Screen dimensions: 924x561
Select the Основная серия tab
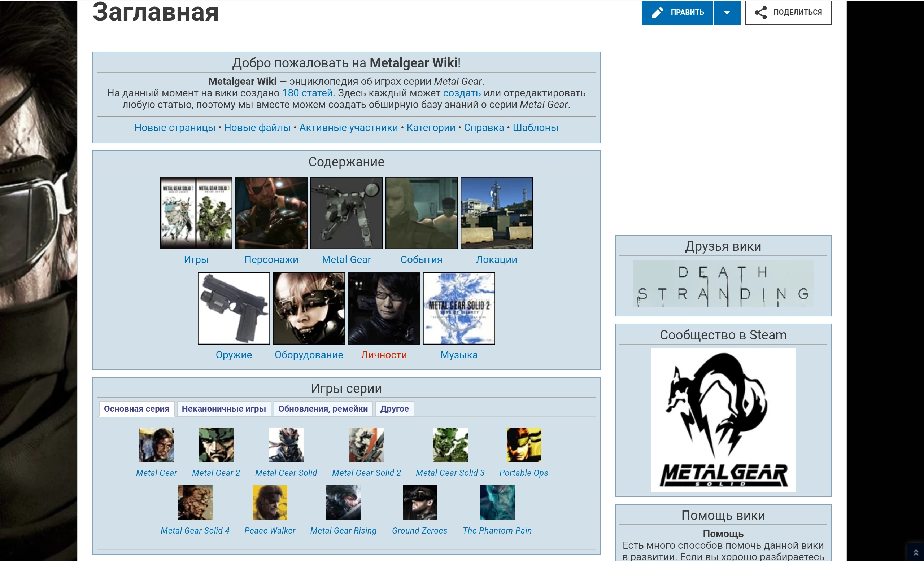tap(136, 408)
